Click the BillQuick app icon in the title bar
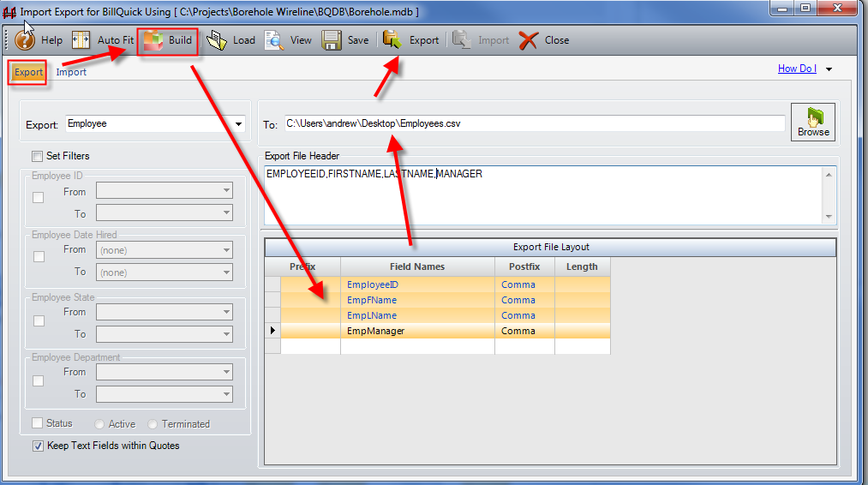868x485 pixels. (9, 12)
